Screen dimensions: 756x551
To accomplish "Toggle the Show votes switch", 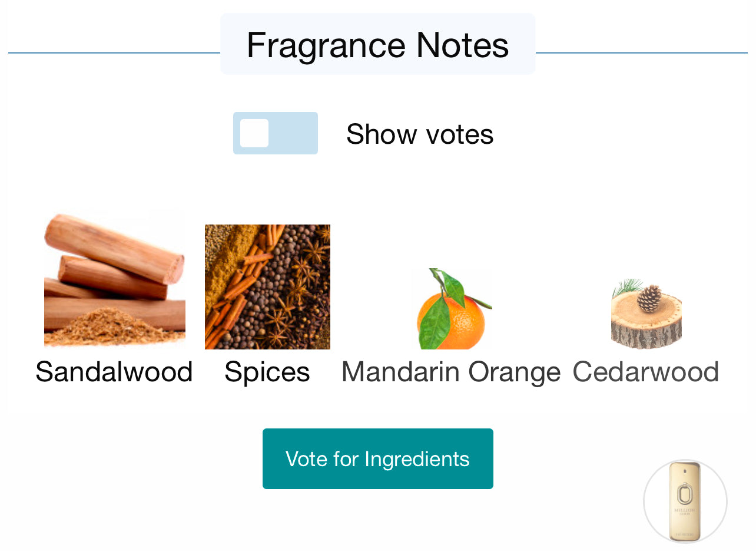I will click(x=276, y=133).
